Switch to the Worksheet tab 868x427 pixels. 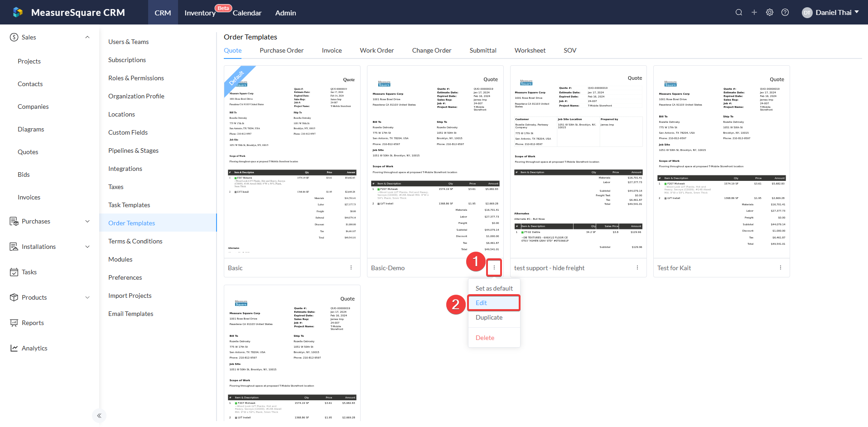coord(530,50)
